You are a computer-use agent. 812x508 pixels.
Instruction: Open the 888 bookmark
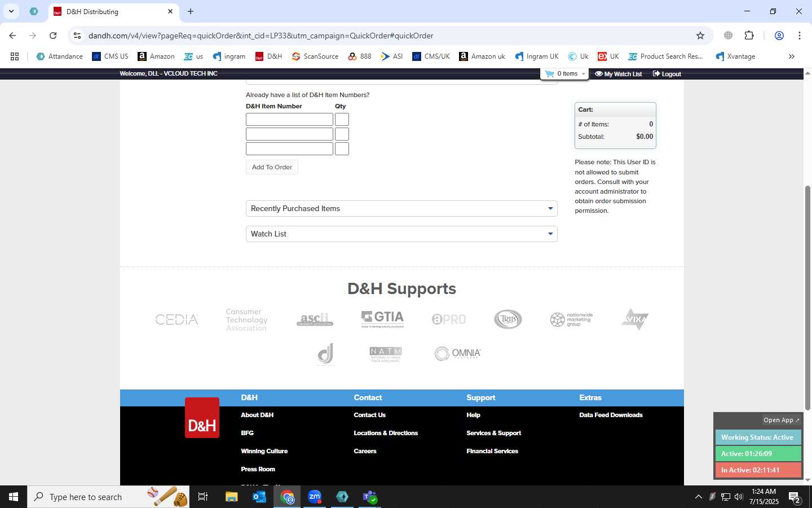[360, 56]
